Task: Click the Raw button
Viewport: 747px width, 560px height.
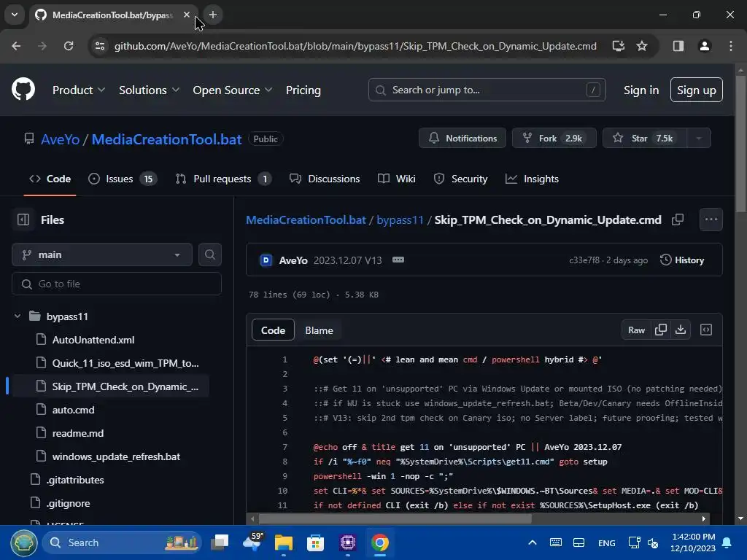Action: [x=636, y=330]
